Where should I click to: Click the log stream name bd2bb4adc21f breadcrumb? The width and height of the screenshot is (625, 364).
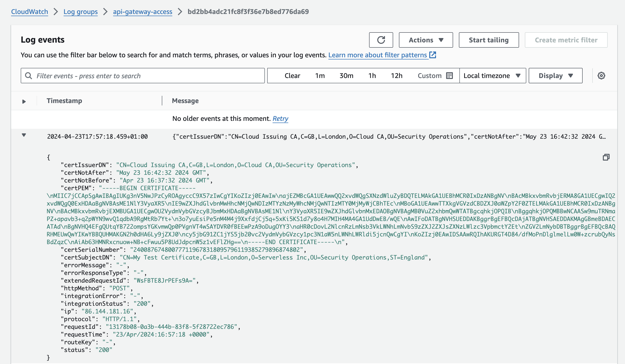[248, 12]
